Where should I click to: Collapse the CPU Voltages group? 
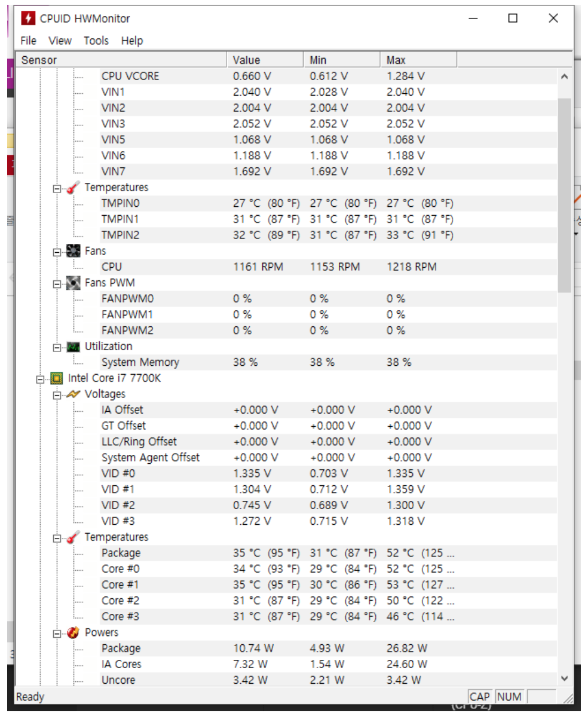[x=57, y=396]
